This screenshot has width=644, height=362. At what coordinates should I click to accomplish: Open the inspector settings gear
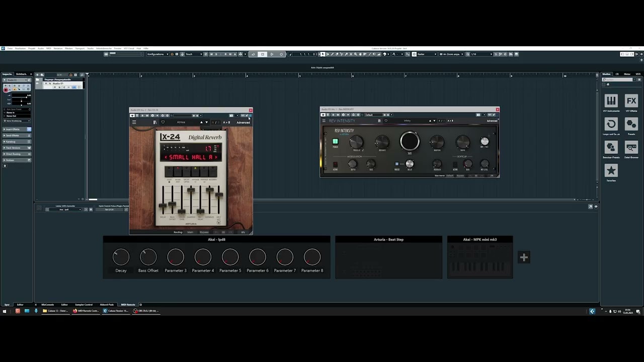[x=5, y=166]
